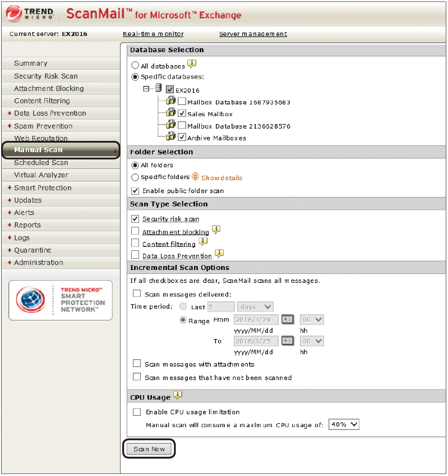The image size is (448, 476).
Task: Open the From hour dropdown
Action: point(312,319)
